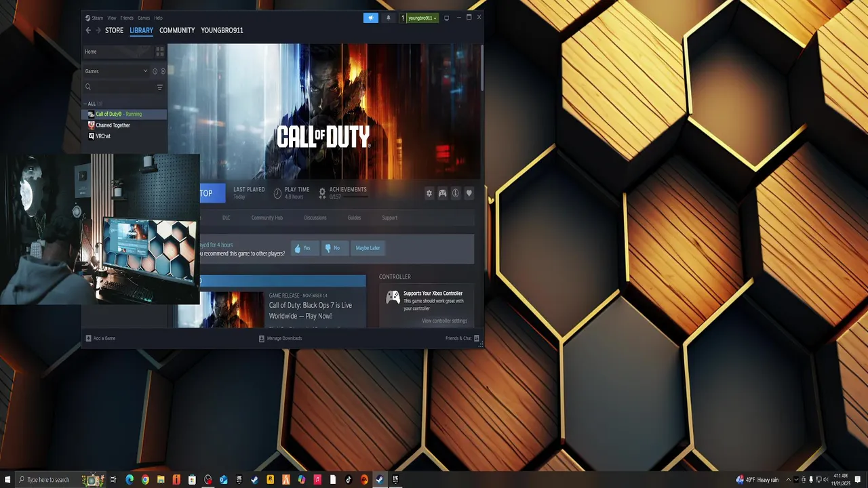Open the YOUNGBRO911 profile tab
Image resolution: width=868 pixels, height=488 pixels.
click(x=222, y=30)
